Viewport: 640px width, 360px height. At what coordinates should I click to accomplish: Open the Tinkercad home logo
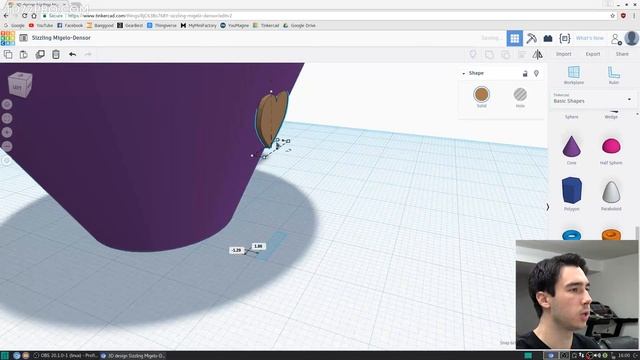(x=8, y=38)
